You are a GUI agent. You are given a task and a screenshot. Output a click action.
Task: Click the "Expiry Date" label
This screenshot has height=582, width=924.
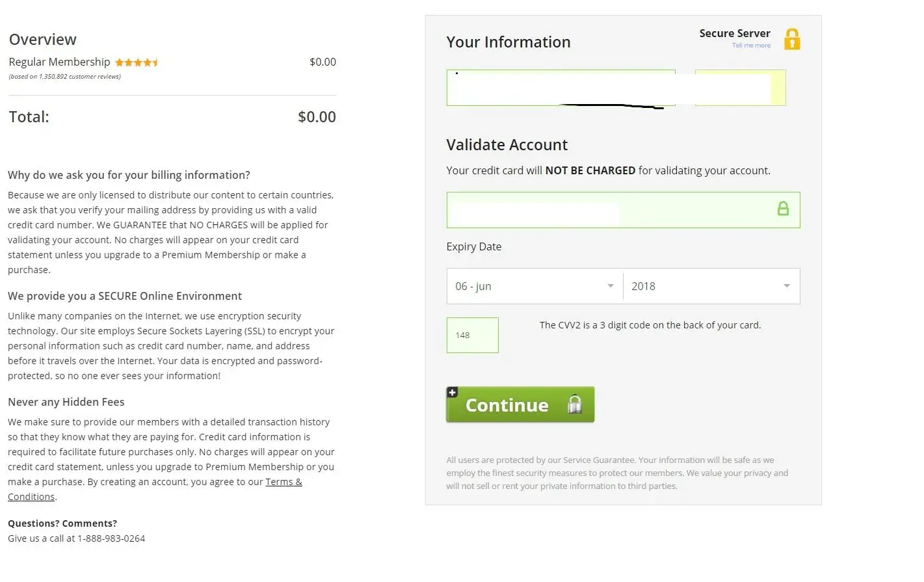point(473,246)
